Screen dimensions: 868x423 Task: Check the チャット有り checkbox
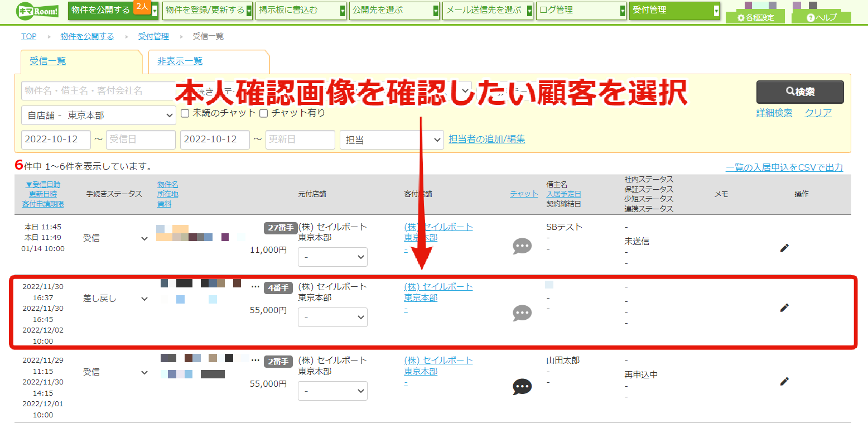(x=263, y=113)
